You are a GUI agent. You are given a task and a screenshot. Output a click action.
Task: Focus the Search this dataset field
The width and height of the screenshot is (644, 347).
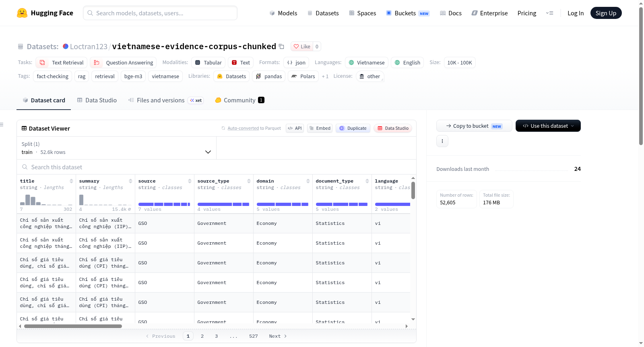pos(217,167)
